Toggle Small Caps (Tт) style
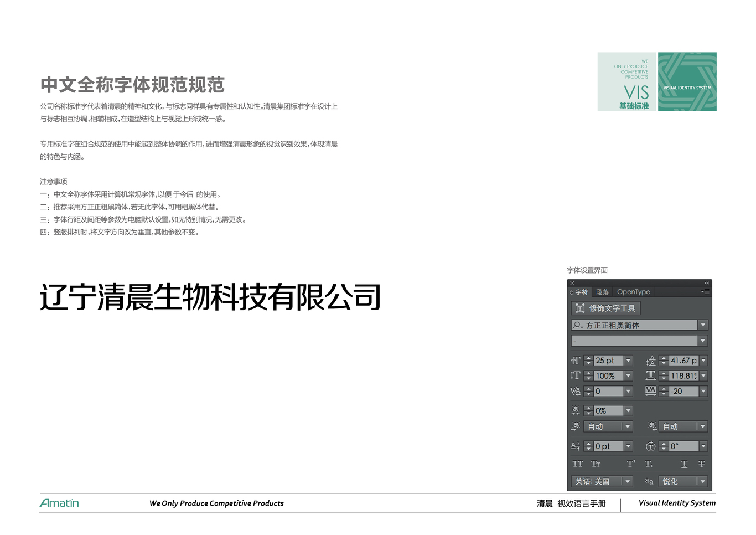Image resolution: width=756 pixels, height=535 pixels. tap(596, 464)
